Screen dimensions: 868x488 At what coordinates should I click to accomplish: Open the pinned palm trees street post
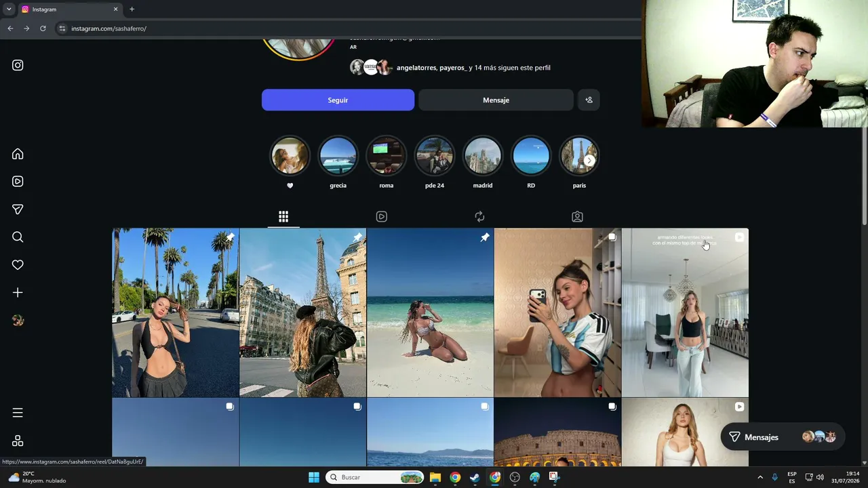click(x=175, y=312)
